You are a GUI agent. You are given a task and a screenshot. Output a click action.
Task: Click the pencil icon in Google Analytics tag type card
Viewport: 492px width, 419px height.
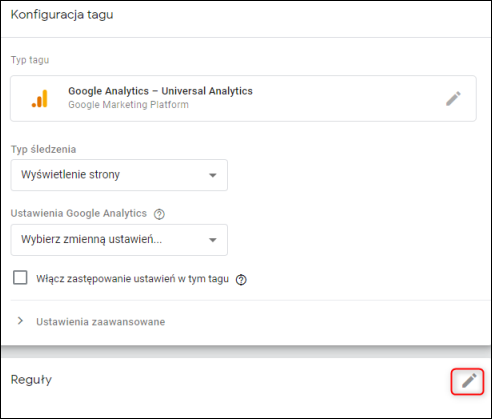tap(453, 99)
